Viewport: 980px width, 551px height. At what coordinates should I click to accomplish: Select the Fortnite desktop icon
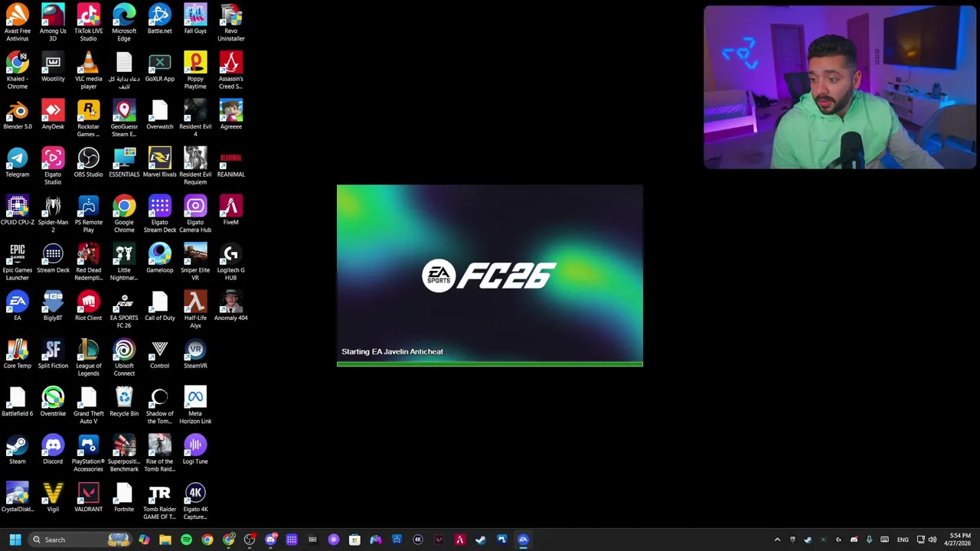124,497
